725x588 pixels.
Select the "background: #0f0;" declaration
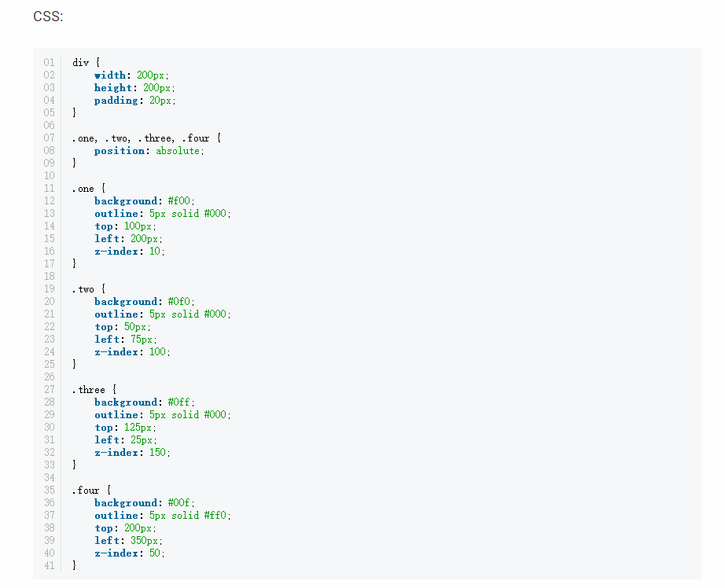[145, 302]
